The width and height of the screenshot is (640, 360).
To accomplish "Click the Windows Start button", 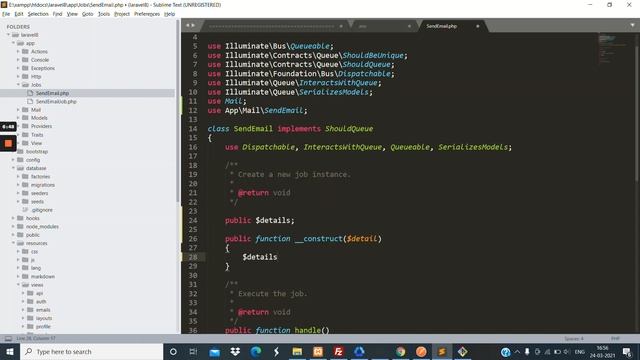I will coord(10,351).
